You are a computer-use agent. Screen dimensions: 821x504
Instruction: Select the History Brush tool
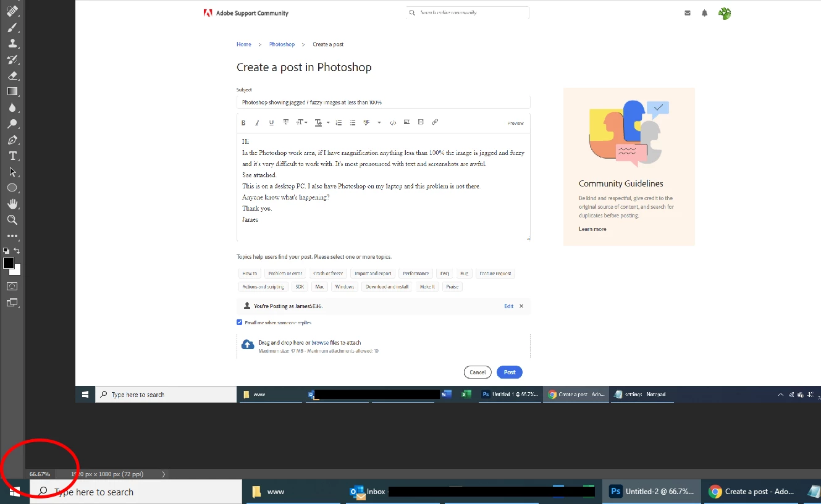coord(12,59)
